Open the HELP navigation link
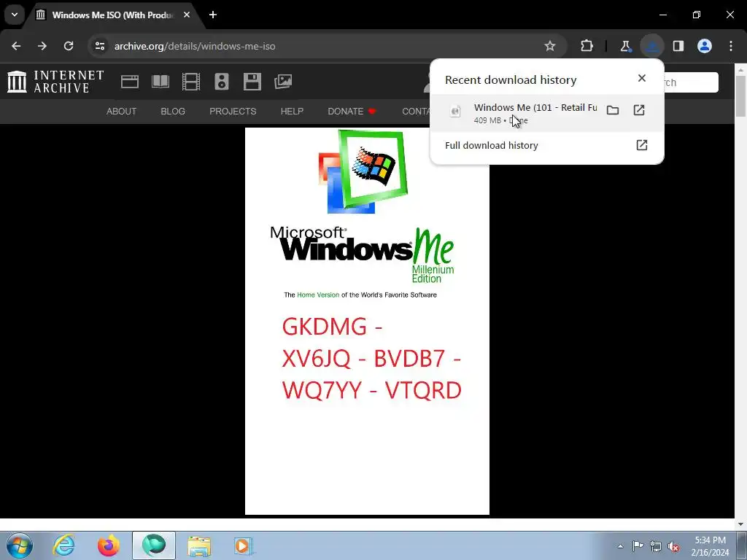The width and height of the screenshot is (747, 560). click(292, 112)
